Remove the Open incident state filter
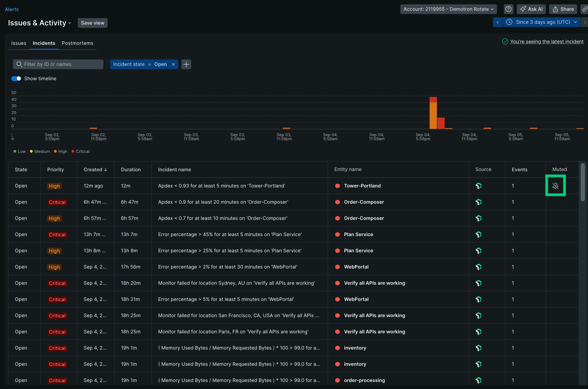588x389 pixels. click(x=173, y=64)
